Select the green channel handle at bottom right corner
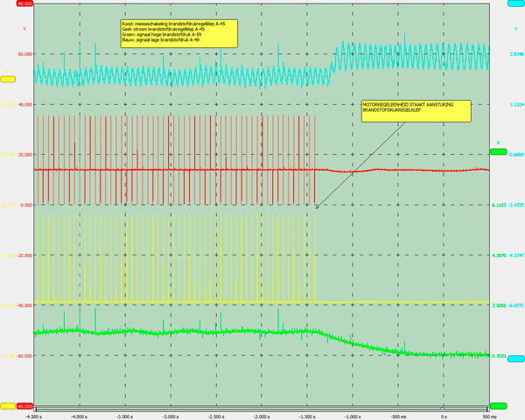 click(x=500, y=406)
